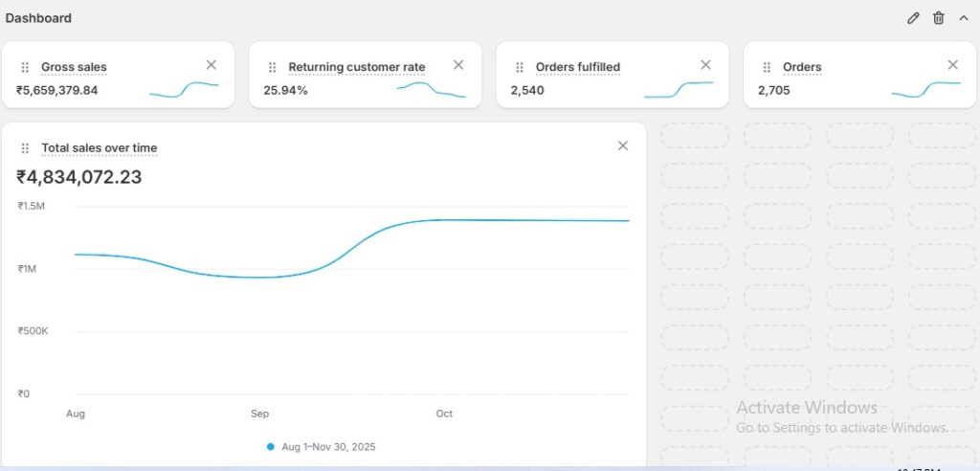Collapse the Dashboard section with chevron
980x471 pixels.
(964, 18)
